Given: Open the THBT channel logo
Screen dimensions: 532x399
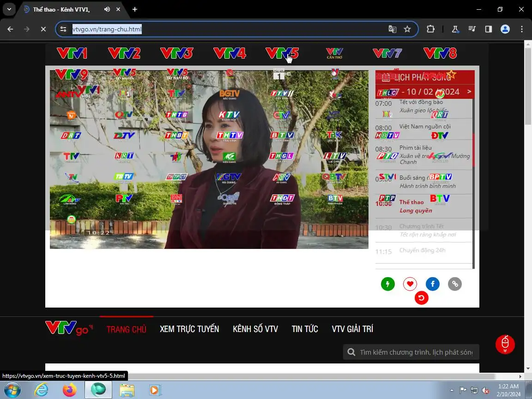Looking at the screenshot, I should (177, 136).
